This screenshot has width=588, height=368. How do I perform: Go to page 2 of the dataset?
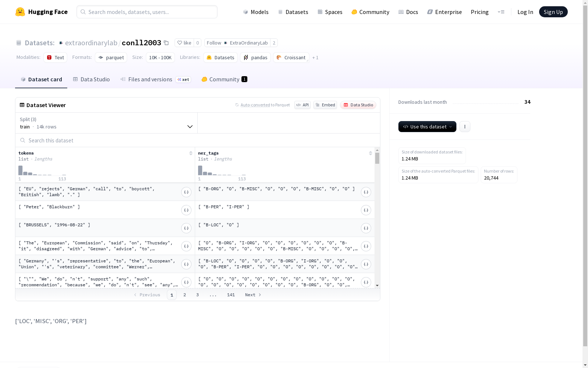[x=184, y=295]
